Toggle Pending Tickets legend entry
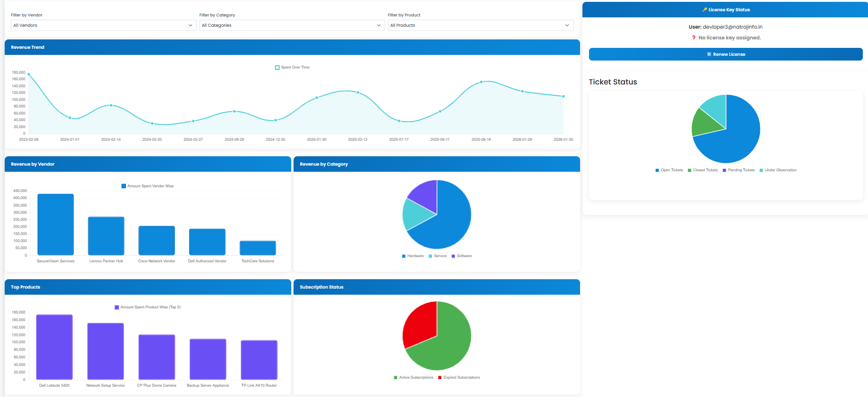868x397 pixels. [739, 170]
